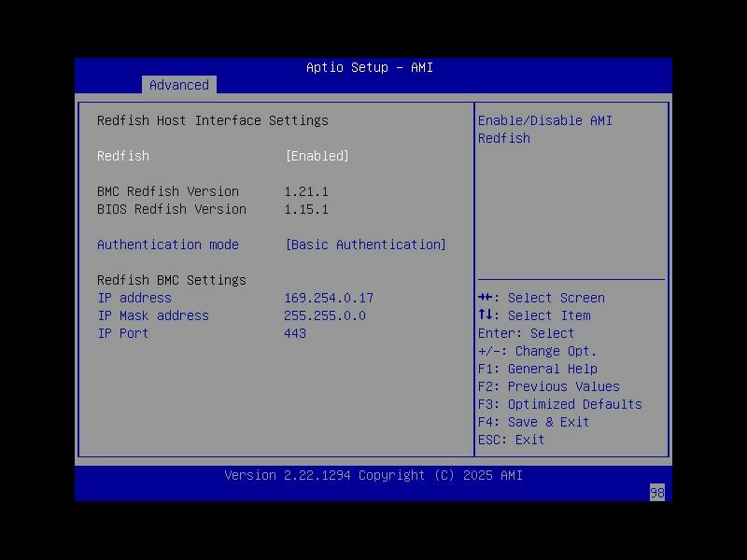The height and width of the screenshot is (560, 747).
Task: Select the Advanced tab
Action: pos(179,85)
